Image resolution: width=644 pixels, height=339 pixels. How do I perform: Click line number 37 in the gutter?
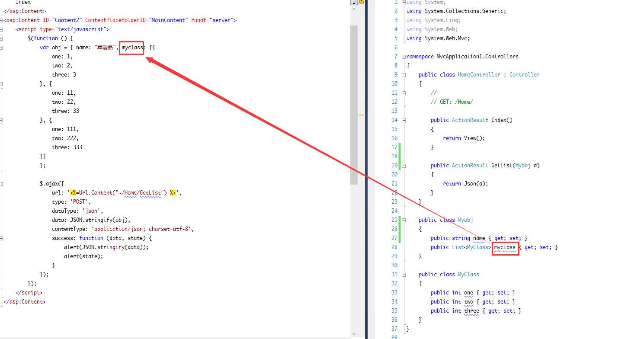click(394, 329)
